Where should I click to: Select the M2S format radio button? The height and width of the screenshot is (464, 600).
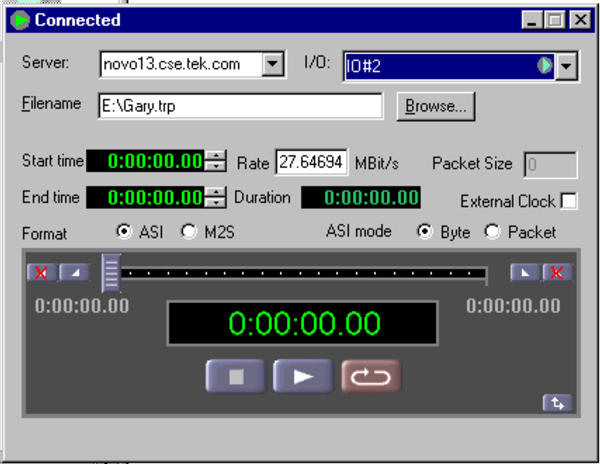tap(188, 231)
